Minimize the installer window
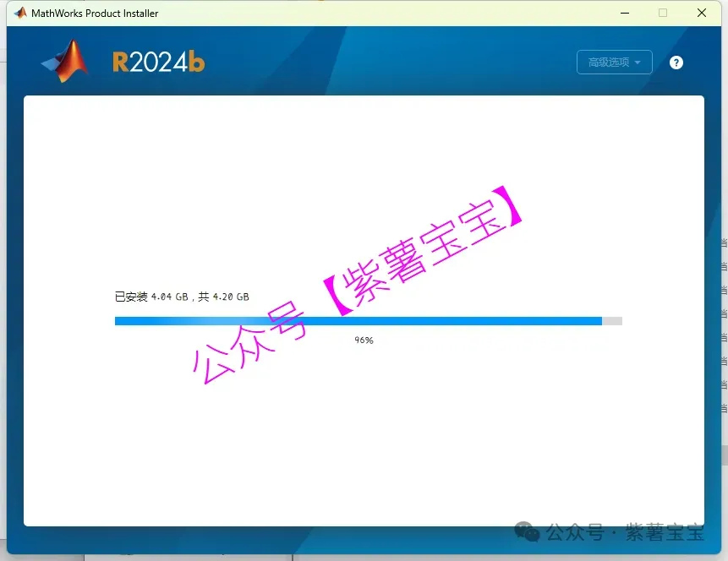Screen dimensions: 728x561 [x=625, y=13]
